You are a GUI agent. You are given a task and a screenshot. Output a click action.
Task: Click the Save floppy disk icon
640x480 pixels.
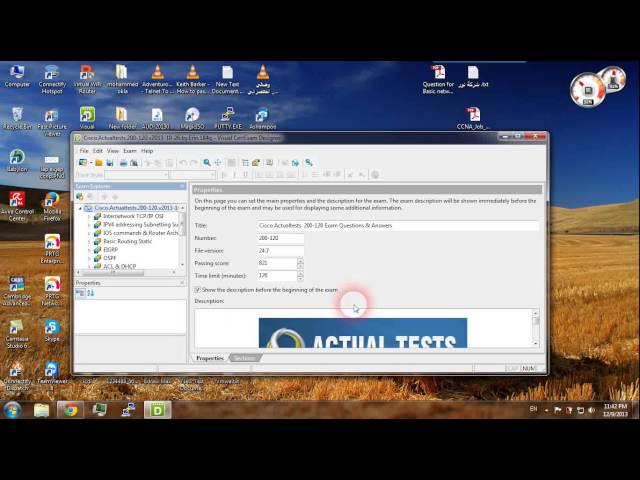point(110,163)
